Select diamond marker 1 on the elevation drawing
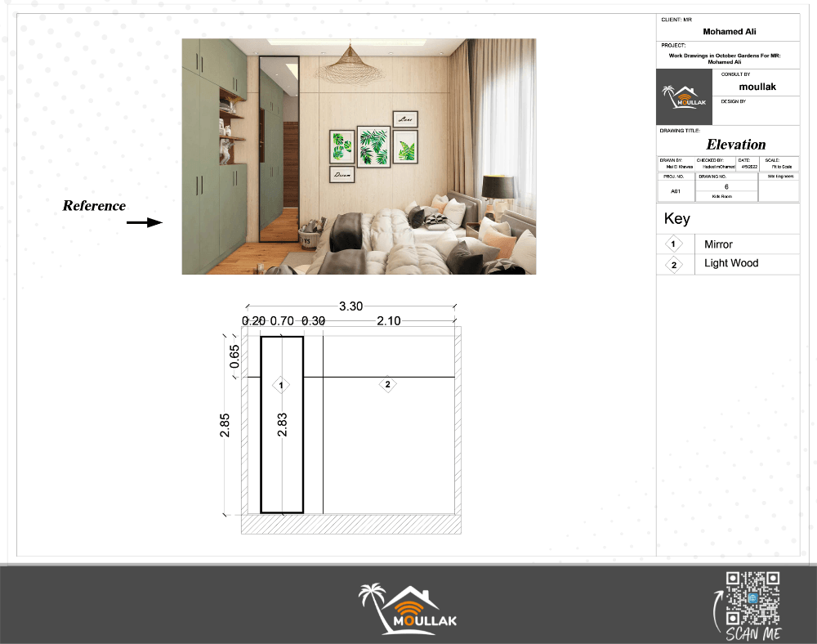Viewport: 817px width, 644px height. (x=281, y=384)
